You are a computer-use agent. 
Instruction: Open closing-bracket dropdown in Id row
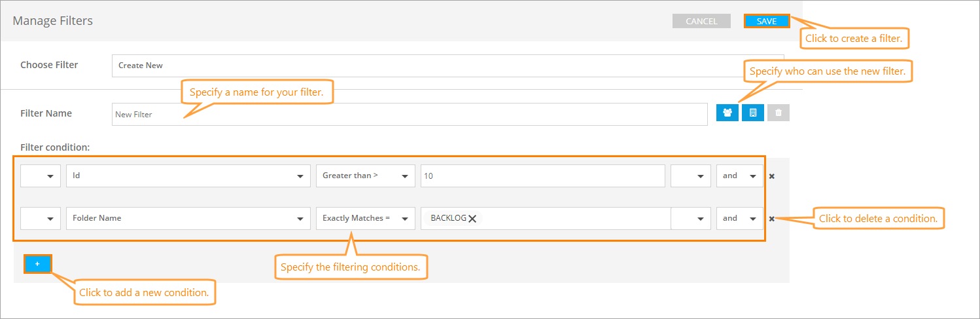coord(691,176)
